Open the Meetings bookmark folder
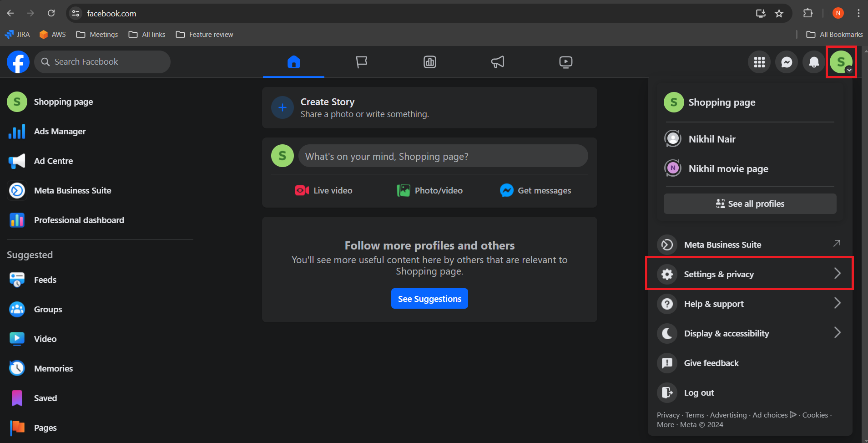The height and width of the screenshot is (443, 868). click(97, 35)
